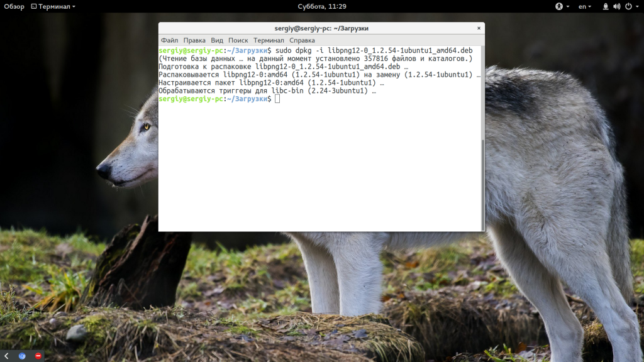Open the Файл menu
Image resolution: width=644 pixels, height=362 pixels.
click(x=169, y=40)
